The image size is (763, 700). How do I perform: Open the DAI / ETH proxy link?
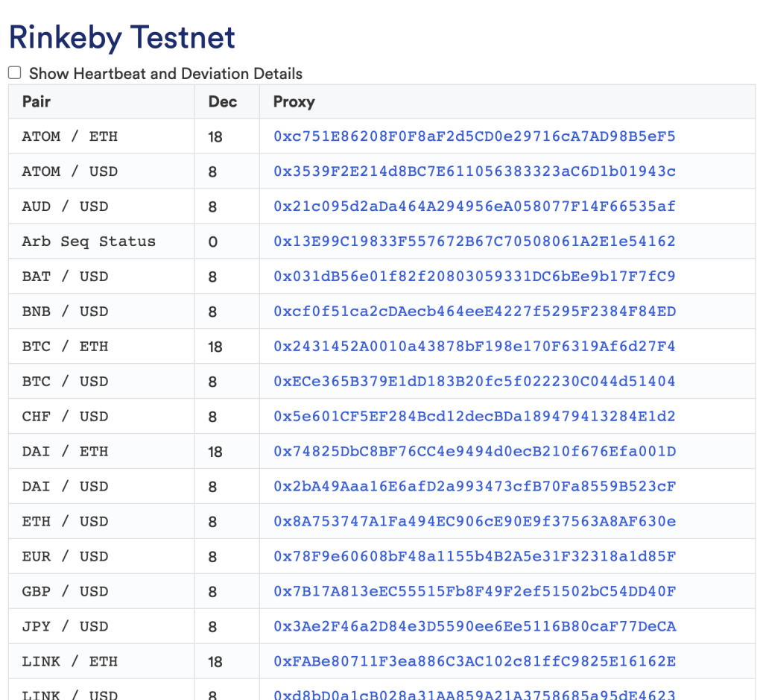tap(474, 452)
